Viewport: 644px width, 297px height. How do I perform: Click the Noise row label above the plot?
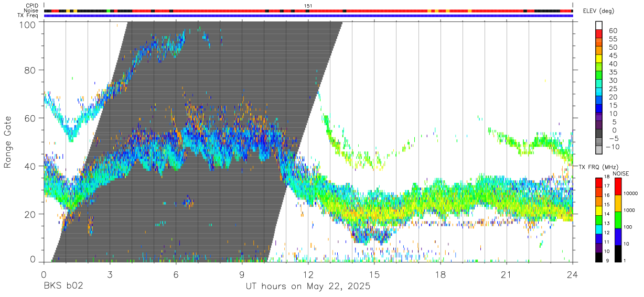(x=31, y=10)
